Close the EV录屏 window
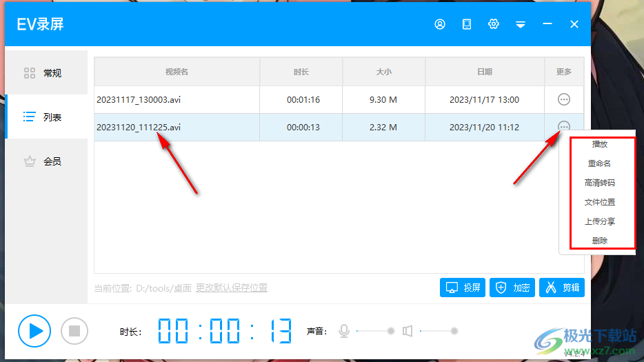Viewport: 644px width, 362px height. tap(574, 24)
